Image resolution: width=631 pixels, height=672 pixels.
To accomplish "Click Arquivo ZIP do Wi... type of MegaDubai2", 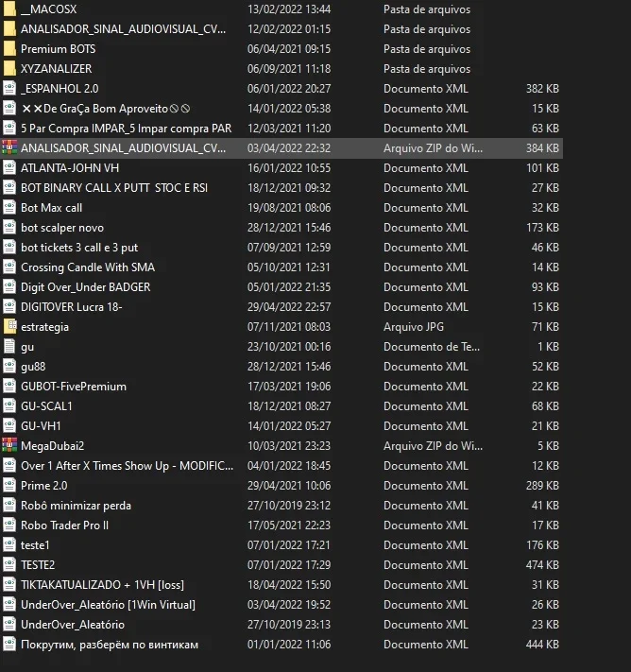I will pyautogui.click(x=433, y=446).
